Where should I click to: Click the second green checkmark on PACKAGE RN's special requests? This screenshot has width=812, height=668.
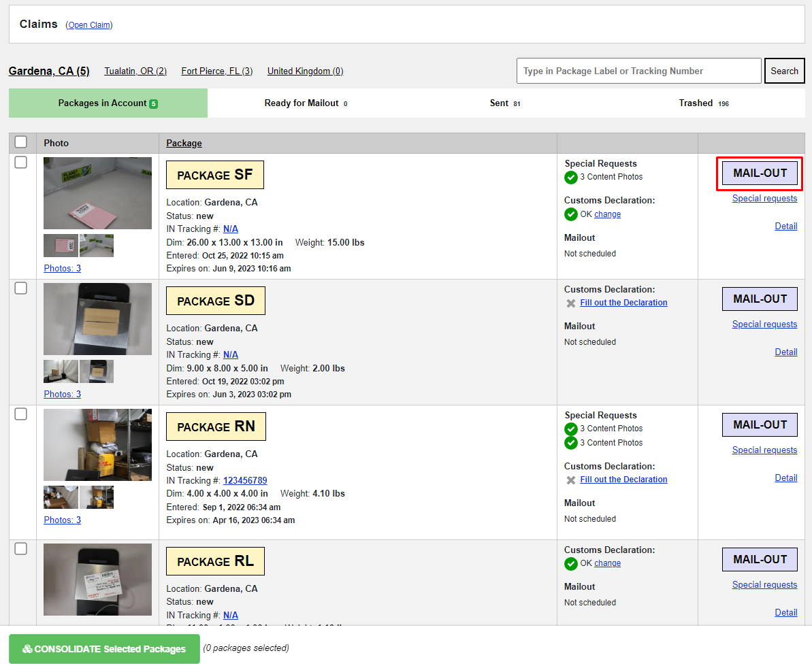point(571,443)
